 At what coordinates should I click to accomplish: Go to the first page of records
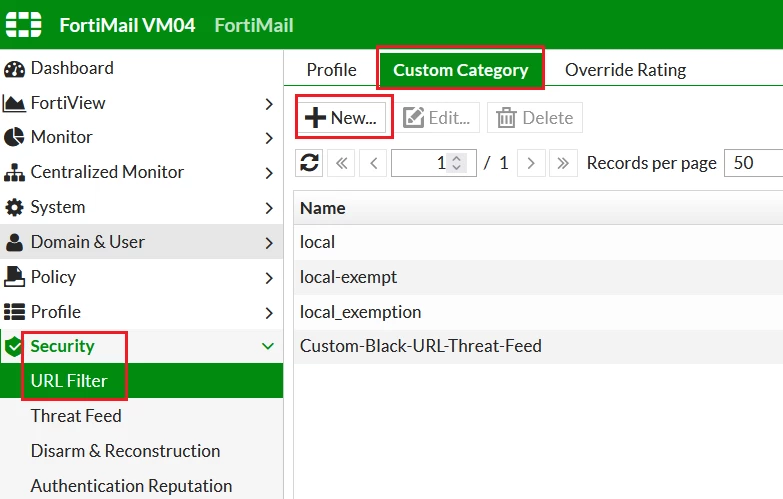pos(341,163)
